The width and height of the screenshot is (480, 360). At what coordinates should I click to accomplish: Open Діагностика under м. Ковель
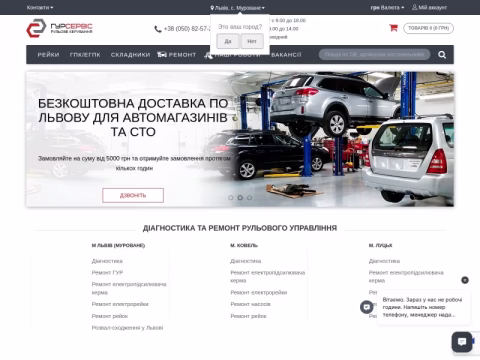[x=246, y=261]
